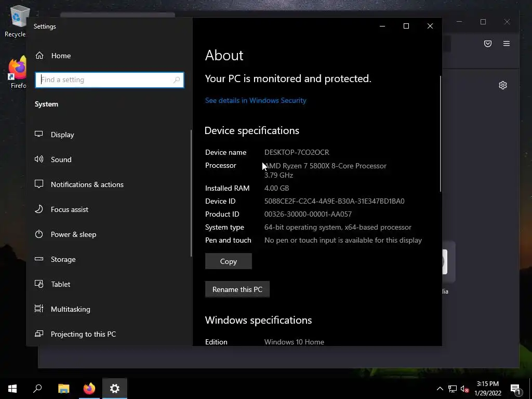Image resolution: width=532 pixels, height=399 pixels.
Task: Click the Device ID value text
Action: [334, 201]
